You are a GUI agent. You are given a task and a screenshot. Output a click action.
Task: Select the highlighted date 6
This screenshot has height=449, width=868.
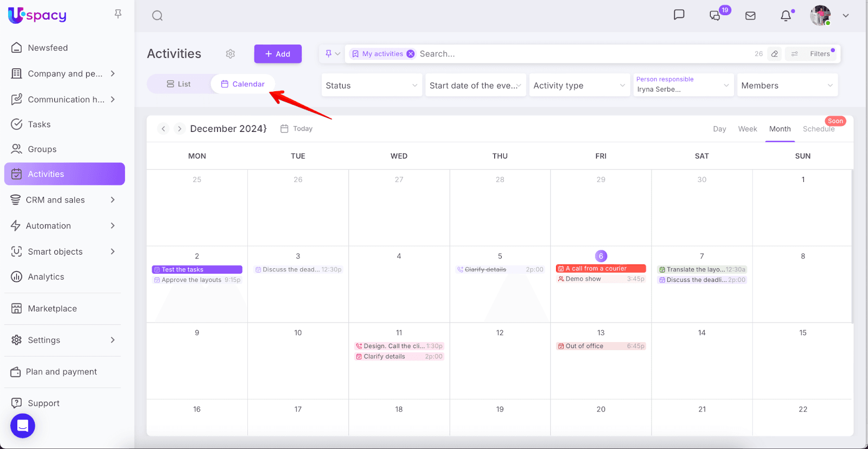[601, 256]
